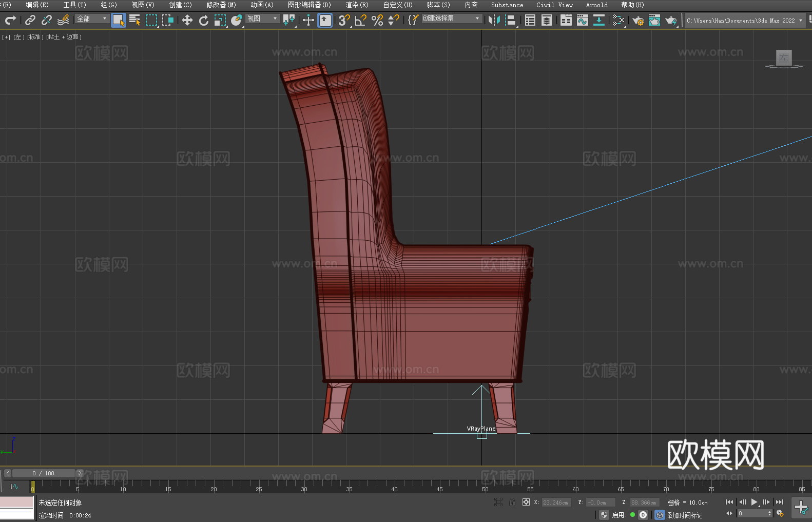Open the 编辑(E) menu
The image size is (812, 522).
pos(37,5)
